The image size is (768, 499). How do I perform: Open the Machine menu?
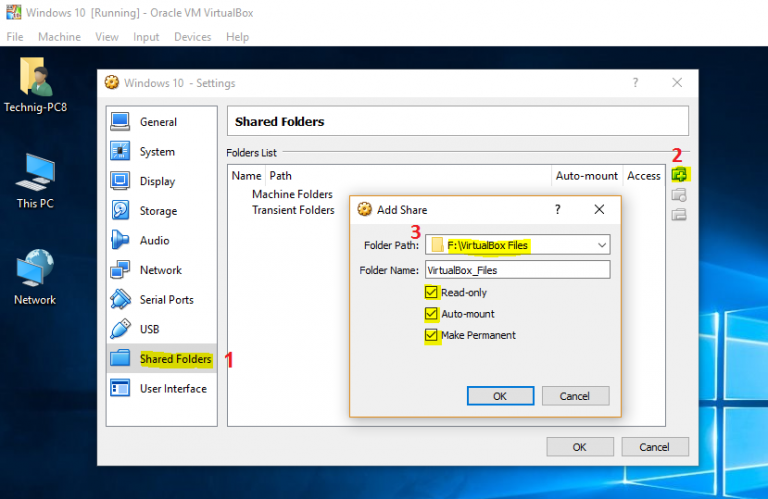(x=59, y=37)
